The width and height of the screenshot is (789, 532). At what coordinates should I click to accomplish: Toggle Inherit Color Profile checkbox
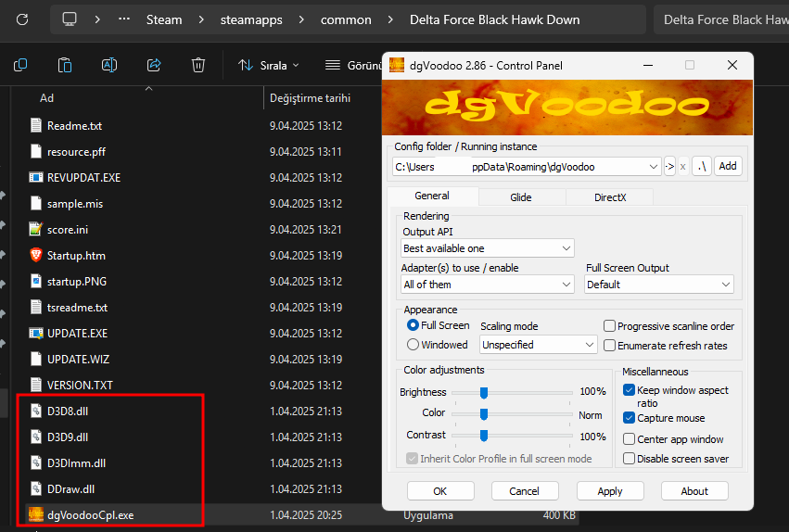pyautogui.click(x=412, y=459)
